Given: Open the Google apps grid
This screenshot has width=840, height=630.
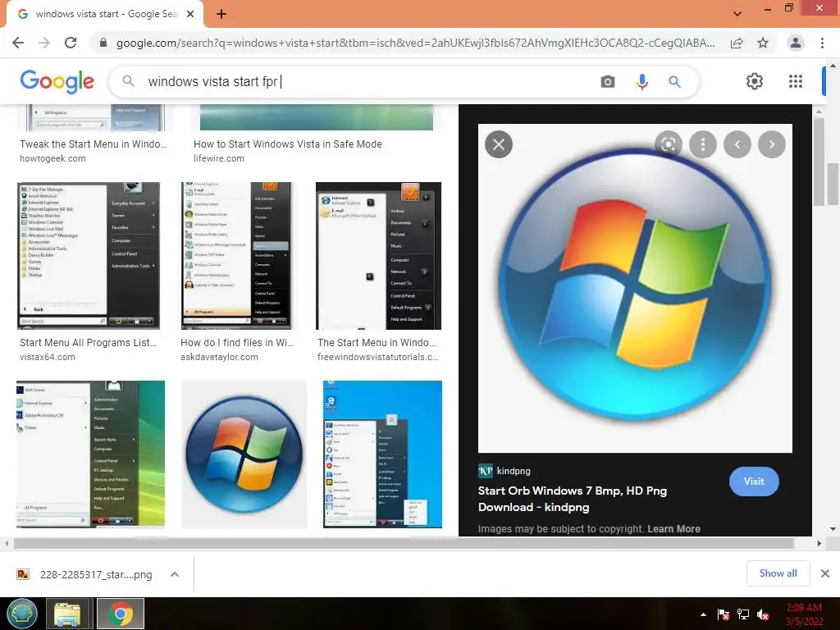Looking at the screenshot, I should [796, 81].
